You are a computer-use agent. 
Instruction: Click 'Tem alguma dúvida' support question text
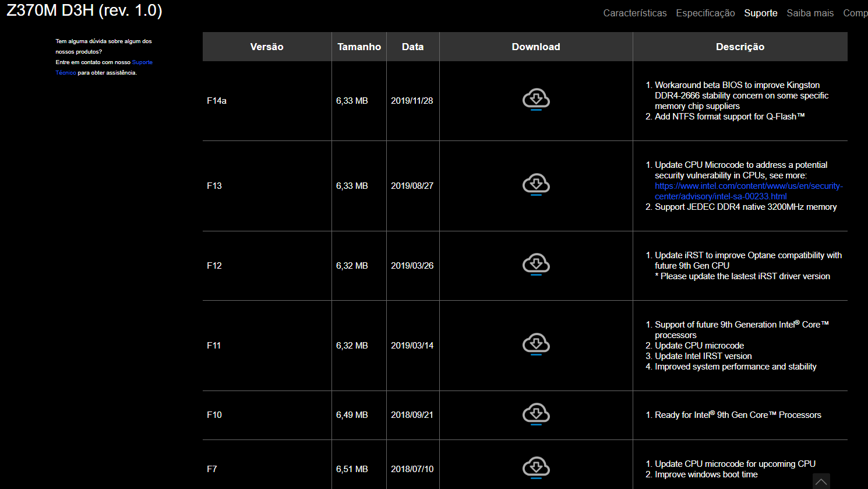pos(104,47)
